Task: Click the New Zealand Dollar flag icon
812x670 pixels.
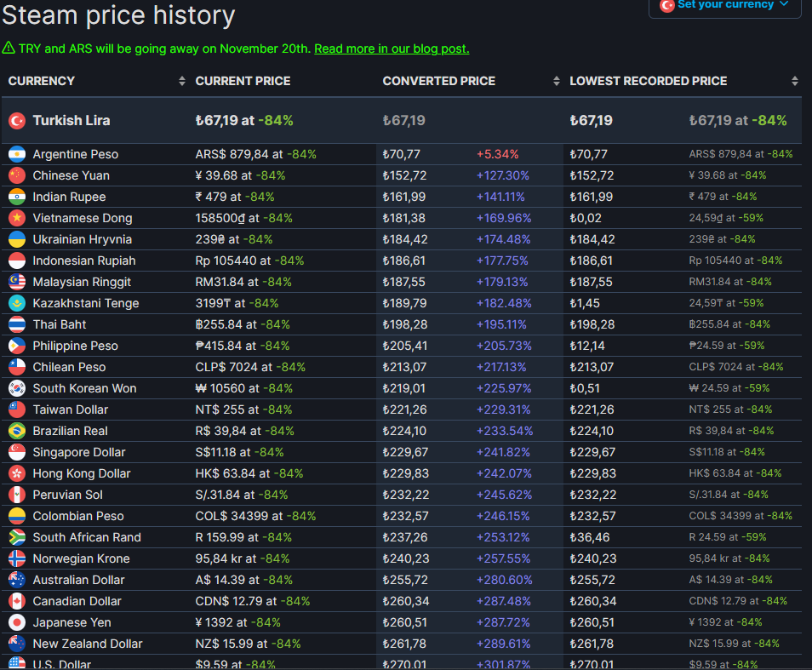Action: [17, 644]
